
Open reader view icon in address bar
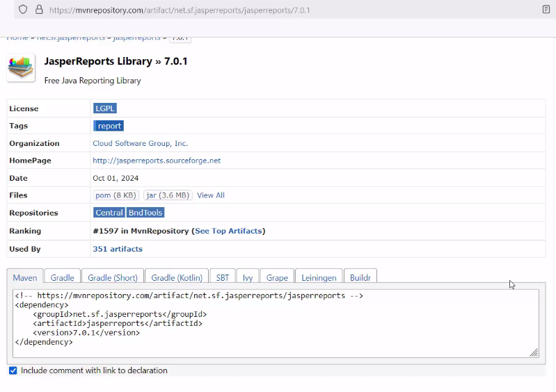546,10
